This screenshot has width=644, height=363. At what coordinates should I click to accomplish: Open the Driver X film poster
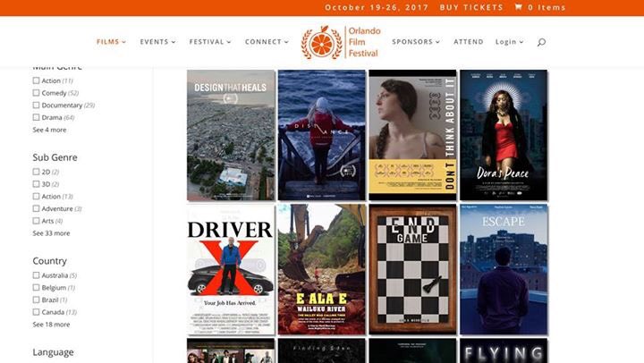(x=231, y=269)
